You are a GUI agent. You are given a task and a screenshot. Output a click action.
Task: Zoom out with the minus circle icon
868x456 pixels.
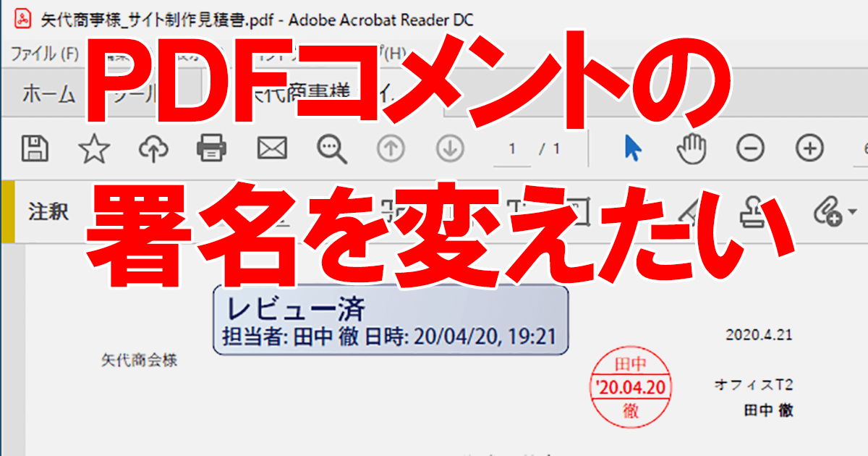coord(750,148)
